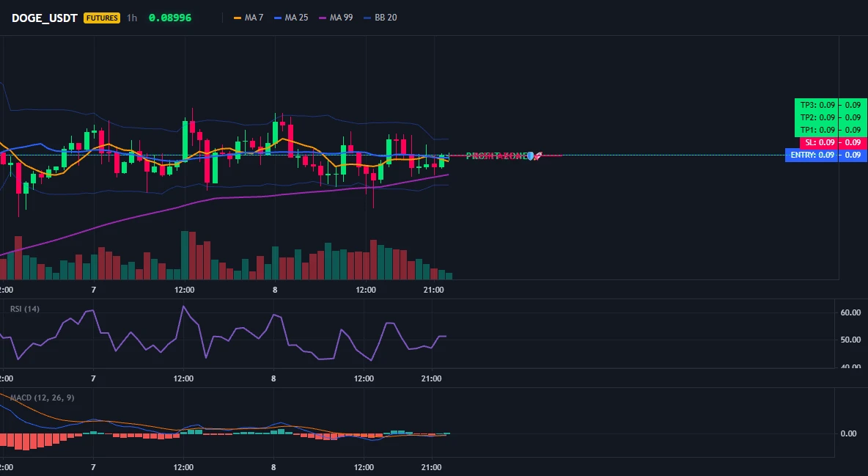
Task: Toggle the MA 99 legend entry
Action: click(336, 18)
